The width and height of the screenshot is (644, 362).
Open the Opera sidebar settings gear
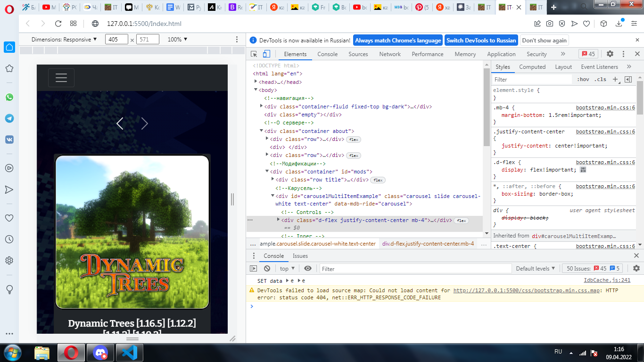click(9, 260)
